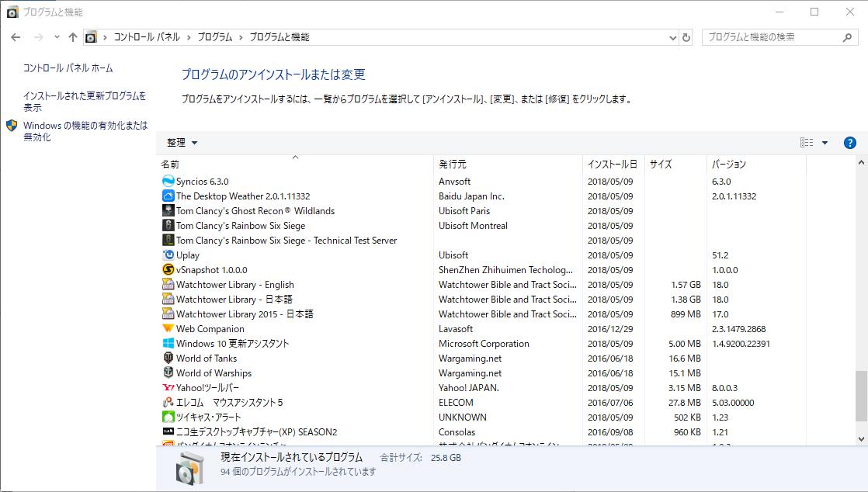Click the Rainbow Six Siege Technical Test Server icon
The image size is (868, 492).
coord(168,240)
